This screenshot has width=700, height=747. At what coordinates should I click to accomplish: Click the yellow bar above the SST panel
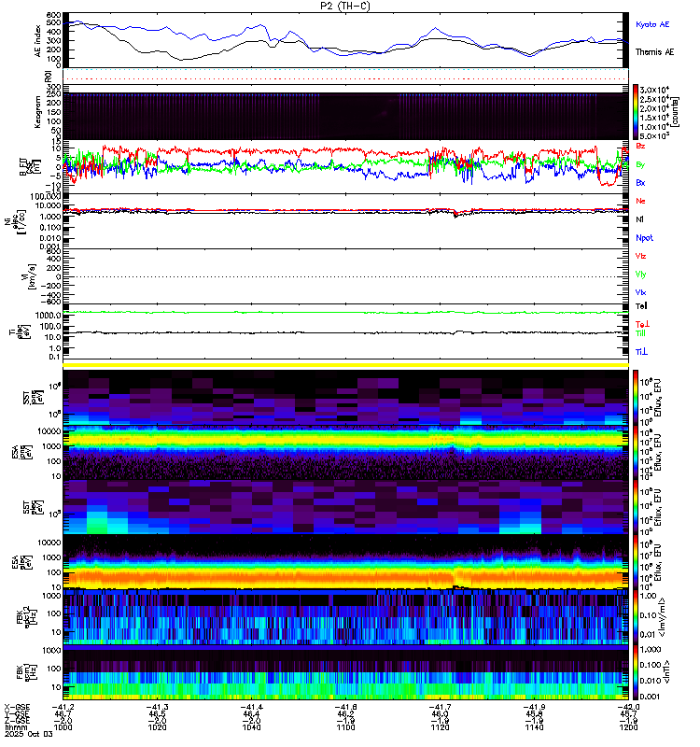pyautogui.click(x=345, y=365)
